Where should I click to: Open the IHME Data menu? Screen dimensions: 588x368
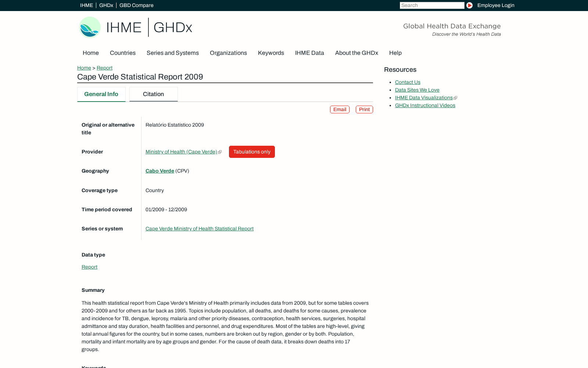click(x=309, y=53)
